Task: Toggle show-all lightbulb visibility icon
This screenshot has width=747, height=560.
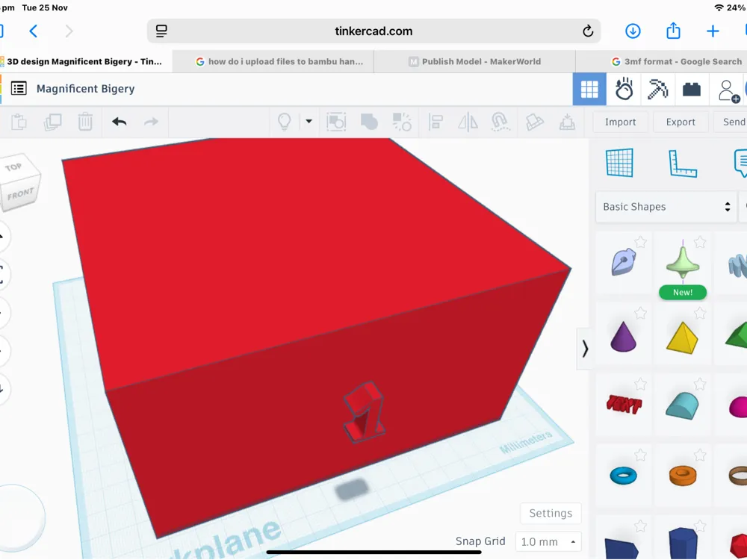Action: pos(285,122)
